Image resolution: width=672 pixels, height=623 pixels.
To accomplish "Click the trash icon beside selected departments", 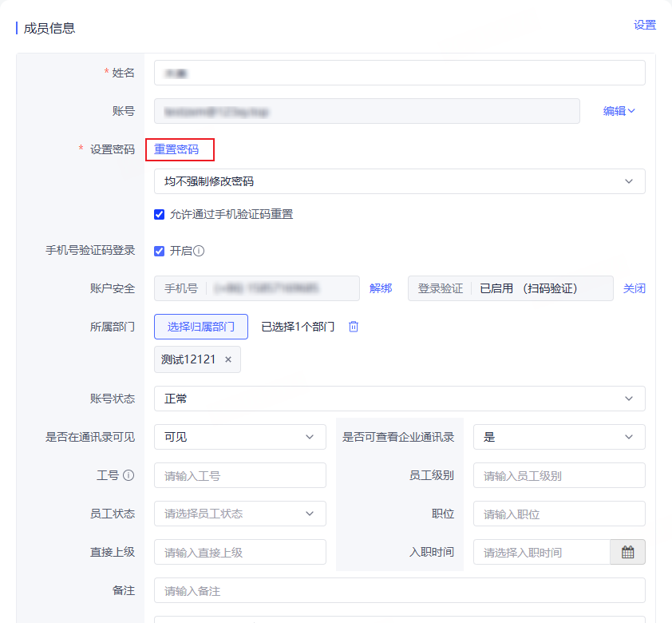I will coord(353,327).
